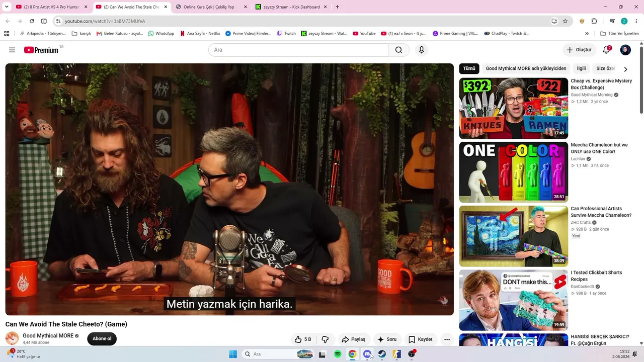This screenshot has width=644, height=362.
Task: Close the Can We Avoid The Stale Cheeto tab
Action: click(x=166, y=7)
